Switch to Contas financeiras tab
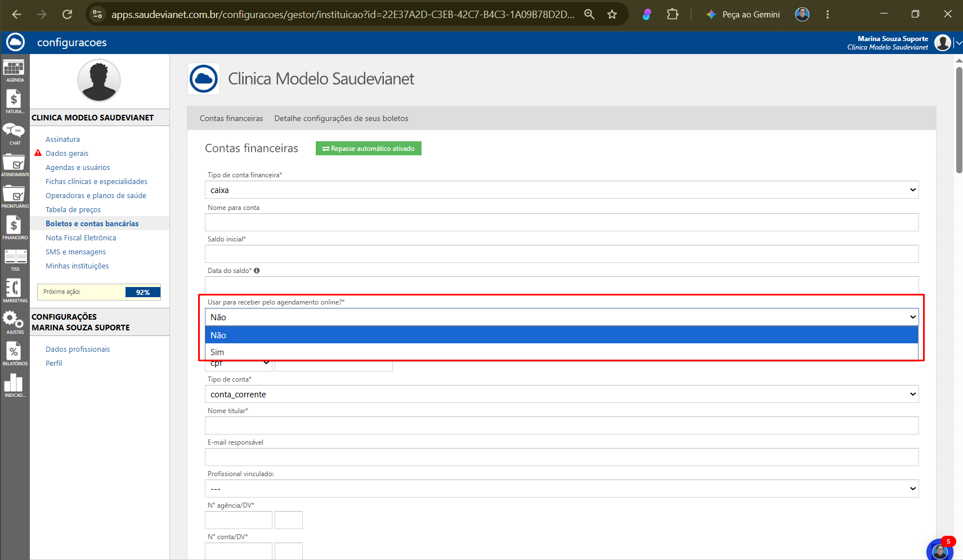 pyautogui.click(x=231, y=119)
